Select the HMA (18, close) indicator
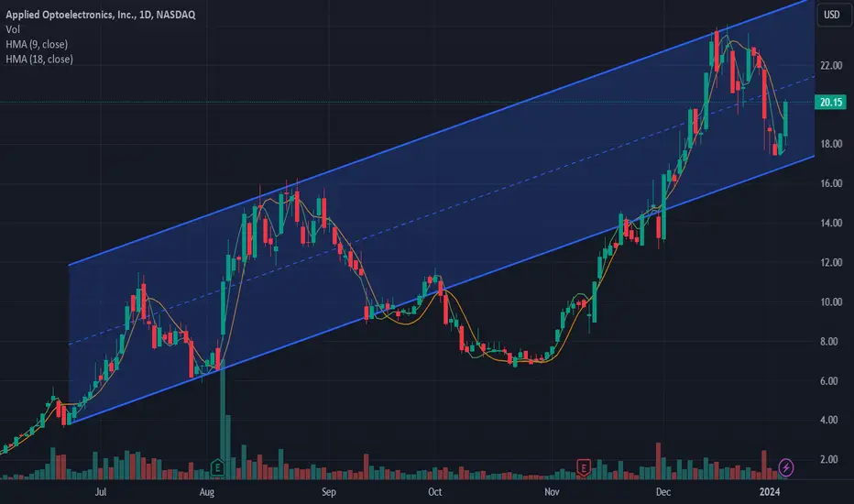 pyautogui.click(x=39, y=59)
